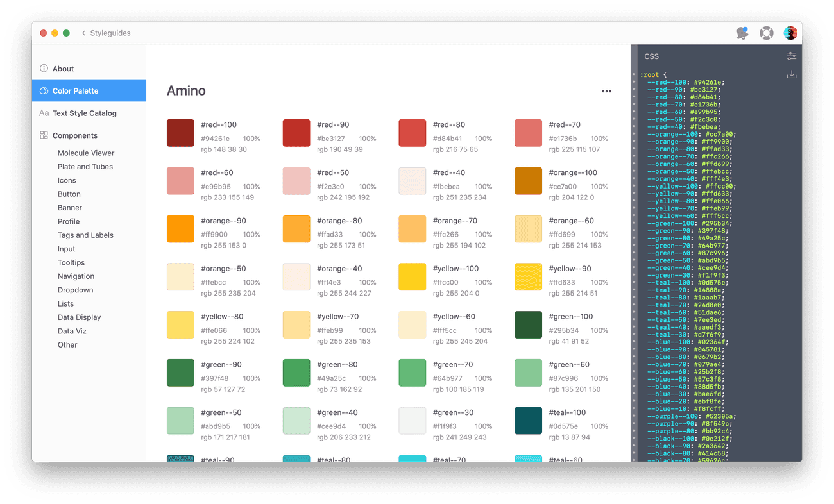Open the help lifebuoy icon

[766, 33]
